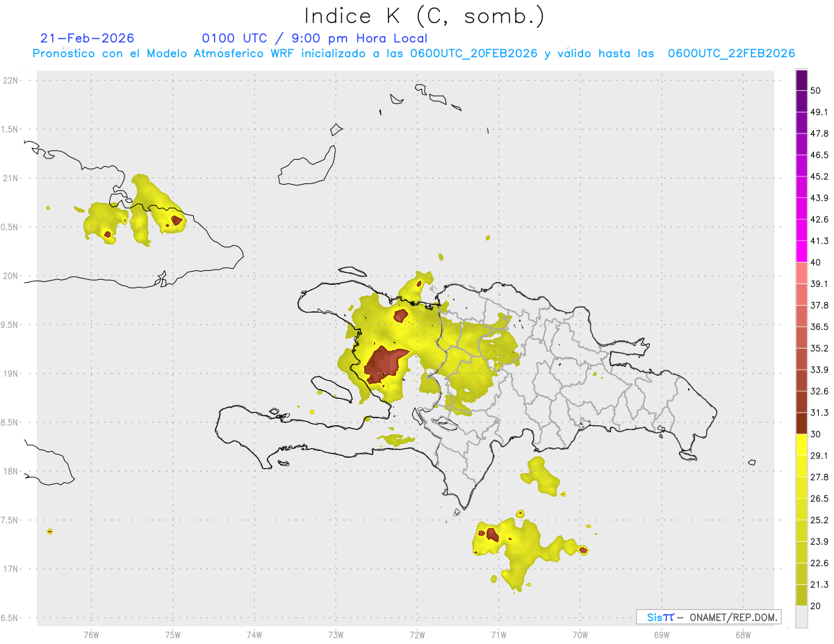Click the "20N" latitude label
Image resolution: width=834 pixels, height=644 pixels.
click(x=11, y=276)
